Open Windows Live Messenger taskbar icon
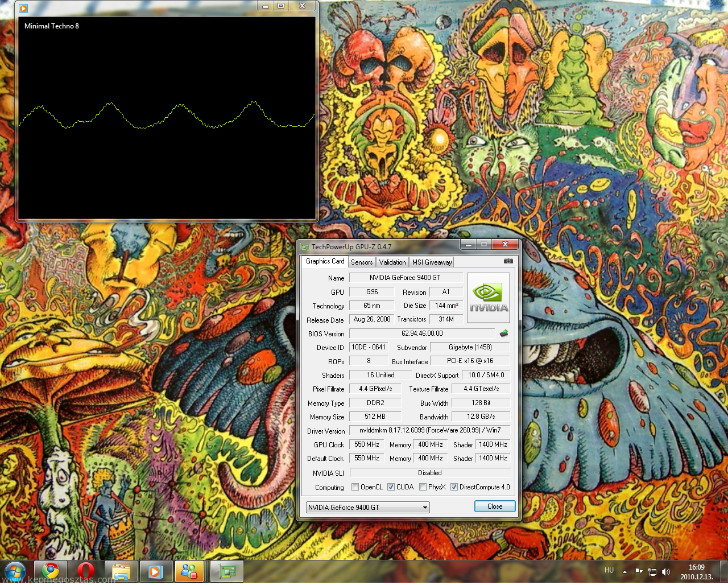Screen dimensions: 728x585 point(189,571)
